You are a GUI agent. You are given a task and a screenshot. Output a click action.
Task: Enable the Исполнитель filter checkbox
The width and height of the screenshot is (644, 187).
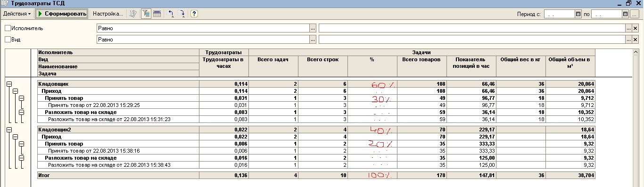[7, 28]
